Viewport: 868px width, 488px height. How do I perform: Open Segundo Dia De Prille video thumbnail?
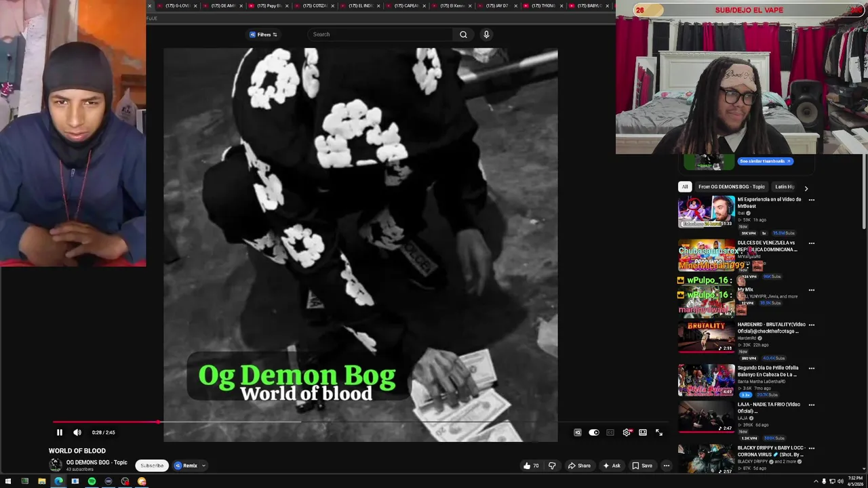tap(706, 380)
